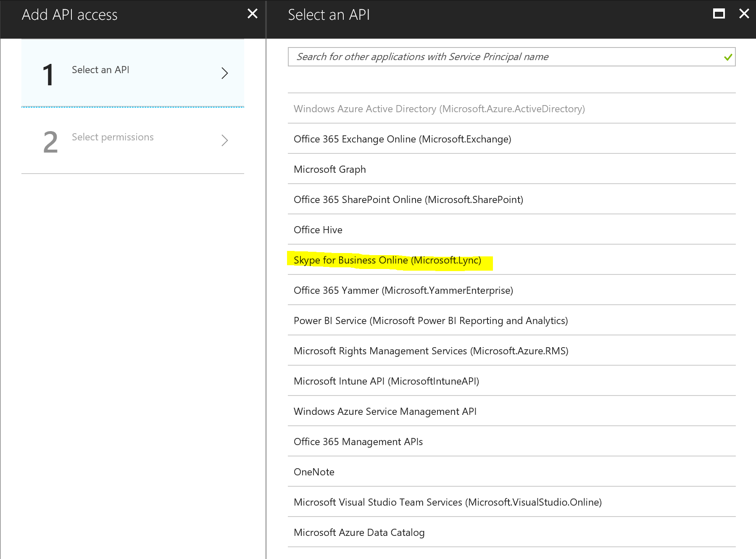Select Microsoft Graph API

click(511, 169)
